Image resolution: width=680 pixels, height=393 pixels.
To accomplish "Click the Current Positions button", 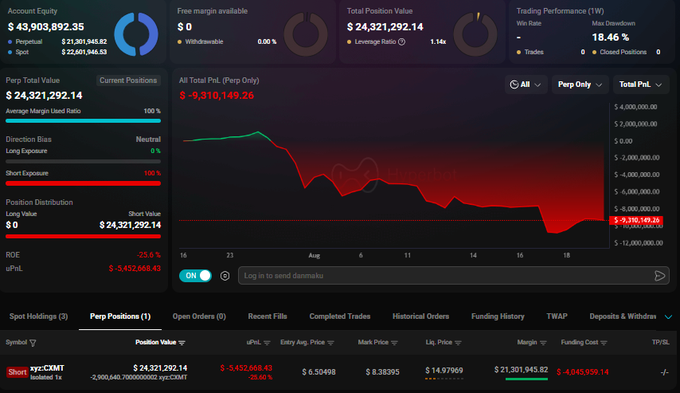I will point(128,80).
